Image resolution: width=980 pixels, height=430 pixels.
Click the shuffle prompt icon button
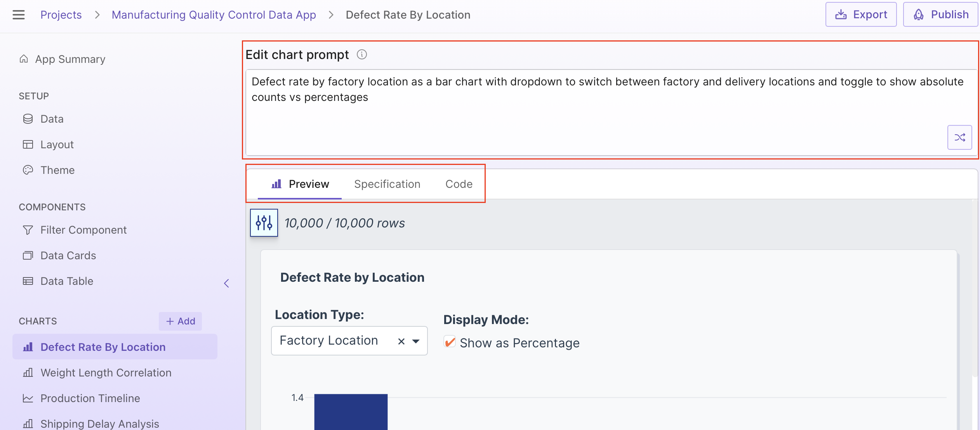pyautogui.click(x=959, y=137)
